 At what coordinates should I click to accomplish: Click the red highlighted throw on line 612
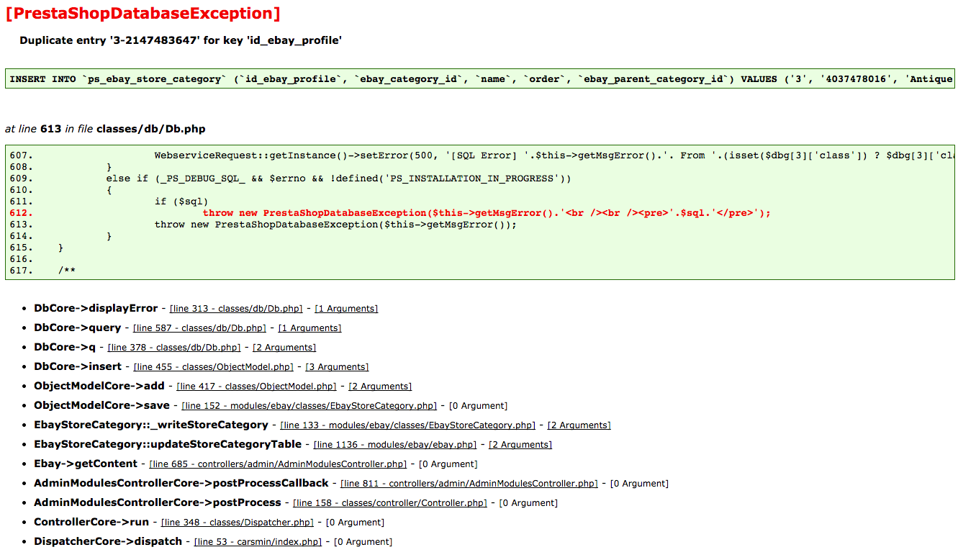pos(487,213)
